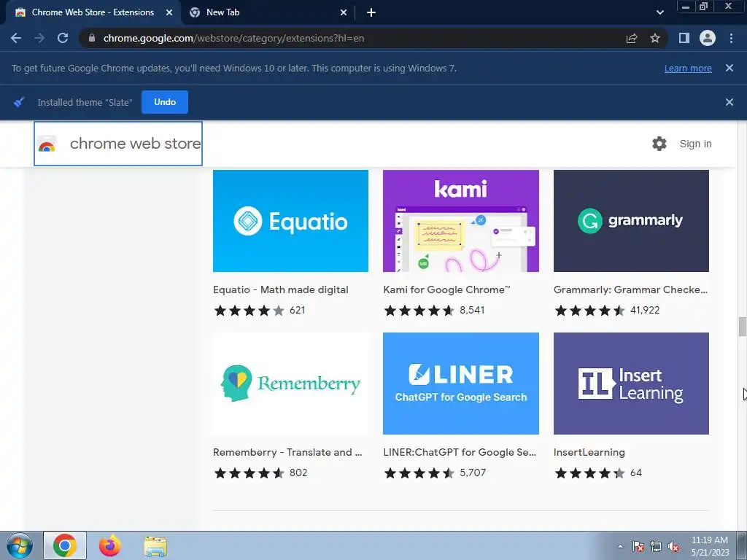Open the Insert Learning extension thumbnail
Screen dimensions: 747x560
pyautogui.click(x=631, y=384)
